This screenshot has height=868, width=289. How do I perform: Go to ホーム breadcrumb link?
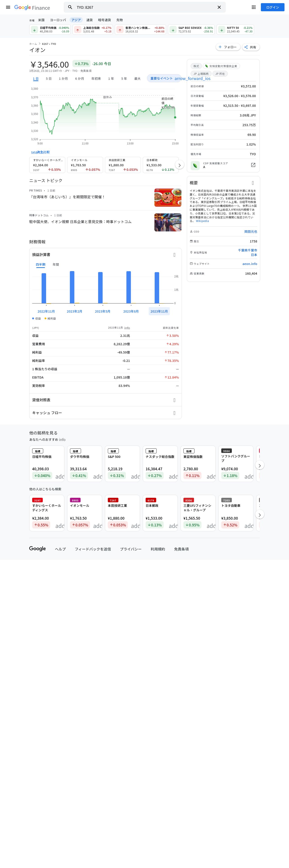point(33,44)
